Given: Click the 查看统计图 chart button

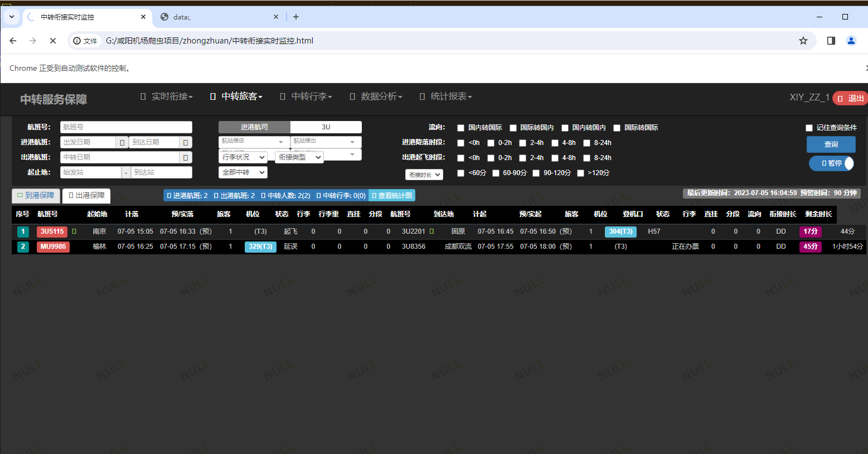Looking at the screenshot, I should pos(392,195).
